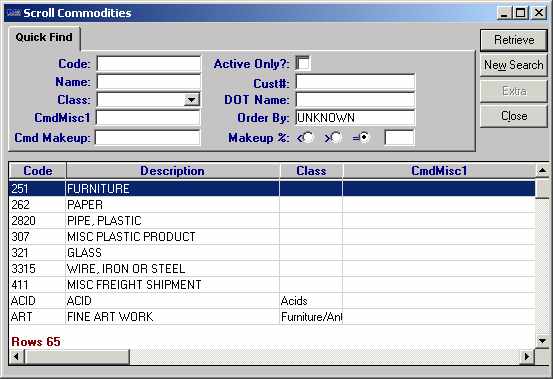
Task: Select the ACID commodity row
Action: (x=272, y=301)
